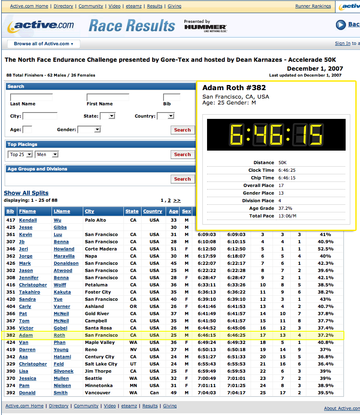Open Results in top navigation

click(155, 6)
